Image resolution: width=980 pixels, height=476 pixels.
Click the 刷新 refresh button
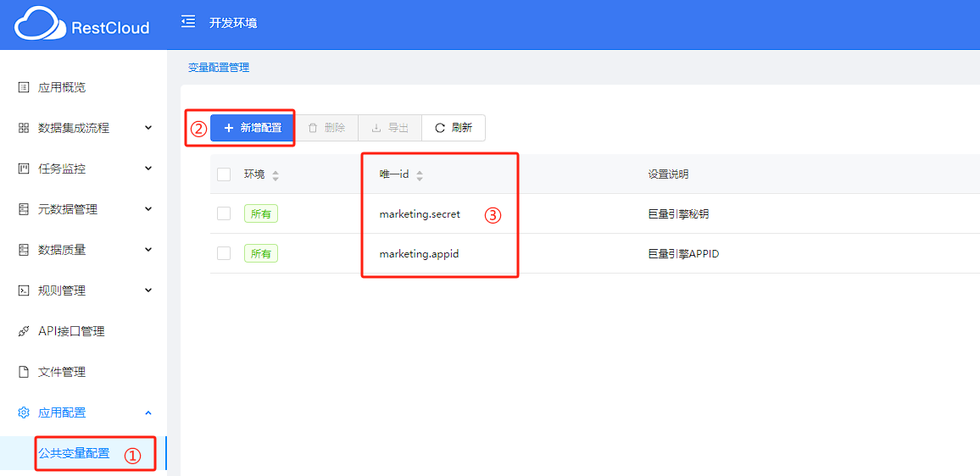[x=454, y=128]
